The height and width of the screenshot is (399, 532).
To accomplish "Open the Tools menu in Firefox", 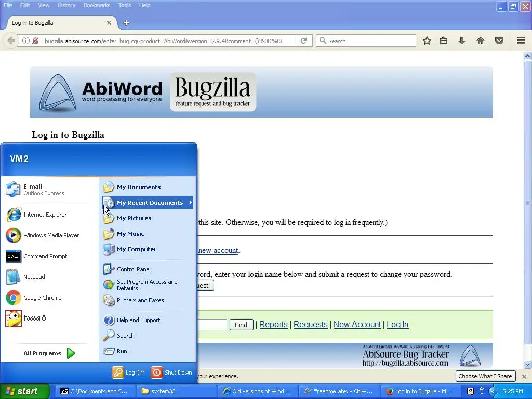I will (125, 5).
